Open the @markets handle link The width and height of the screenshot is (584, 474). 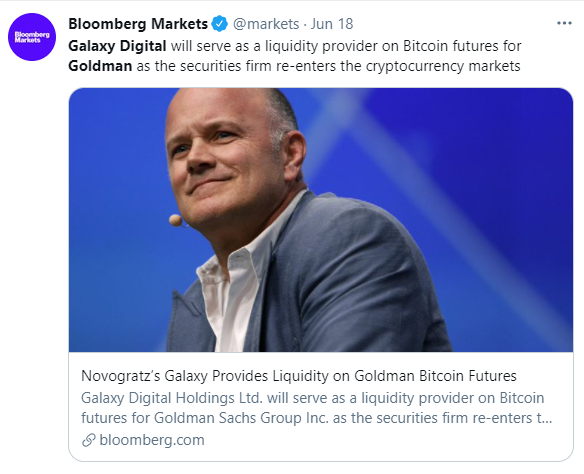(266, 24)
